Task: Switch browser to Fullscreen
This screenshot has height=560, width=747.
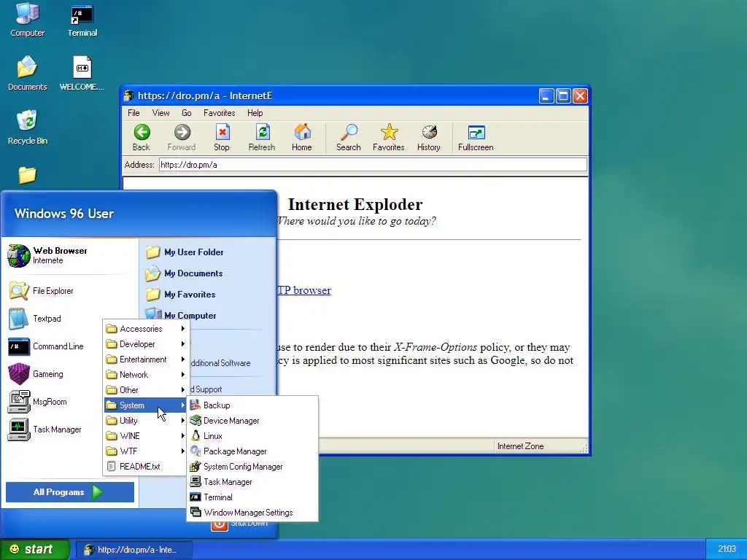Action: point(476,138)
